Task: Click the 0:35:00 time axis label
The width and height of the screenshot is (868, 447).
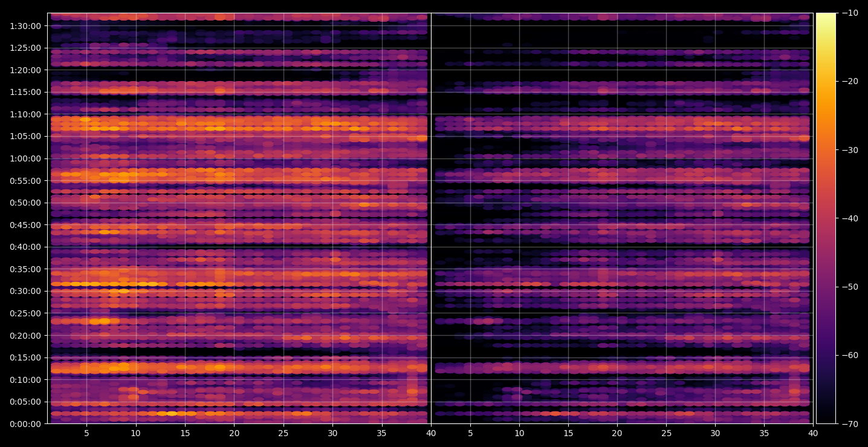Action: click(x=25, y=269)
